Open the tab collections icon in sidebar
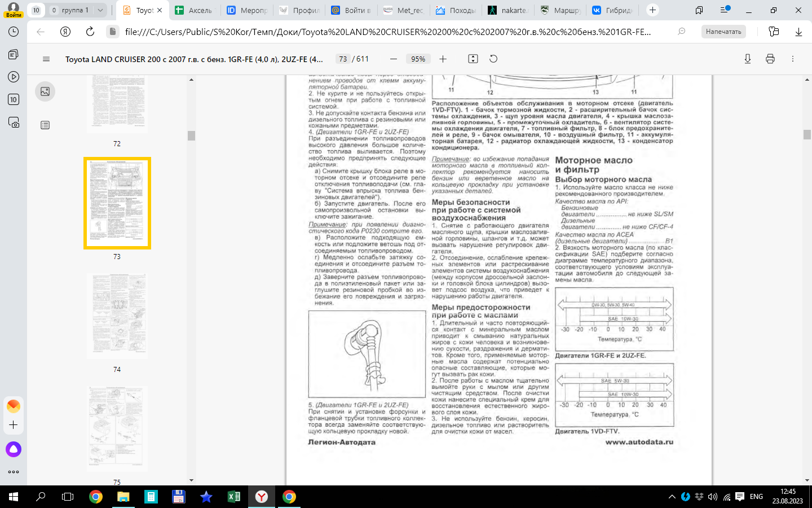 click(x=14, y=55)
